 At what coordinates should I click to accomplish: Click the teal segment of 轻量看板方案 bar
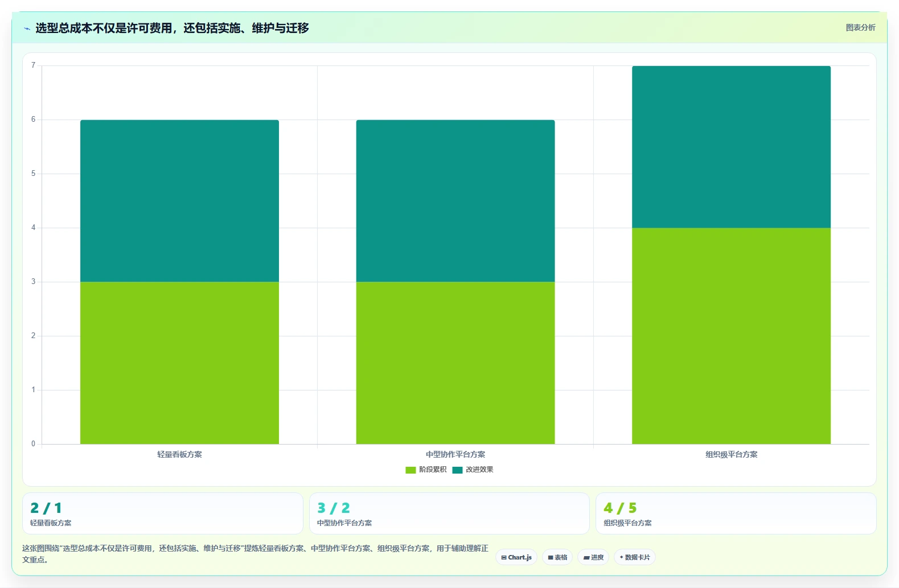[x=179, y=201]
